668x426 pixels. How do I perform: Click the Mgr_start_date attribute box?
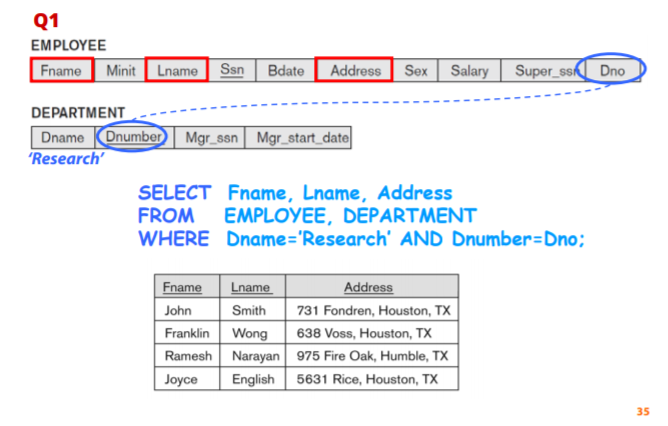coord(298,138)
